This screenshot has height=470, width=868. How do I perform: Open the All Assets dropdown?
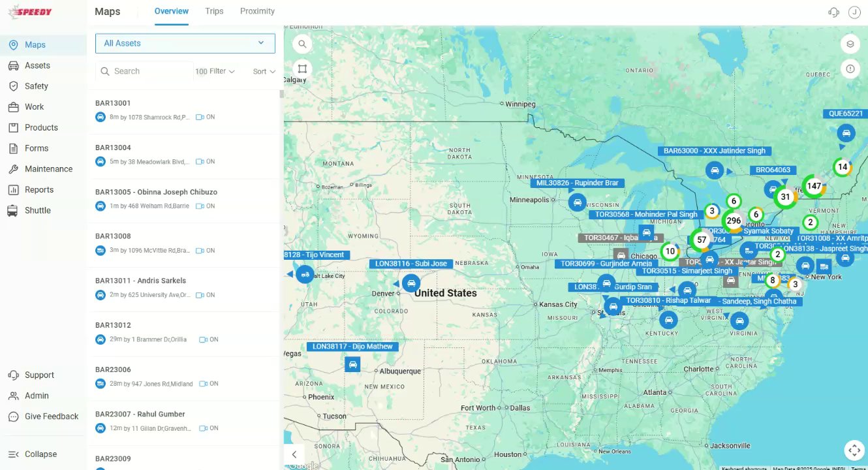(x=185, y=43)
